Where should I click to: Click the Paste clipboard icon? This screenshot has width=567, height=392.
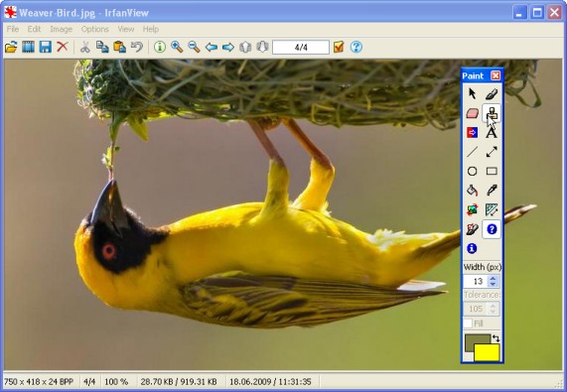pos(120,47)
